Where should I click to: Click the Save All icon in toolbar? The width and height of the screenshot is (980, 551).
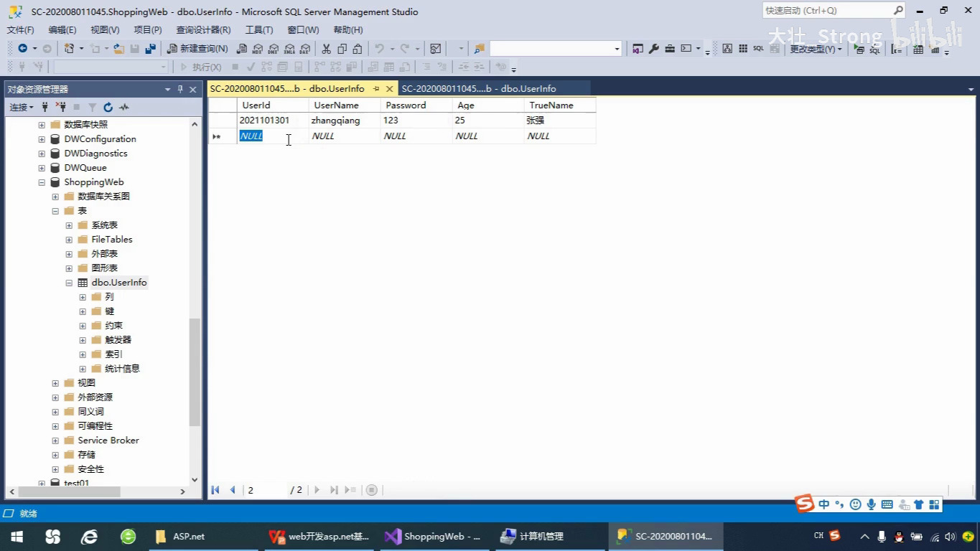click(150, 49)
